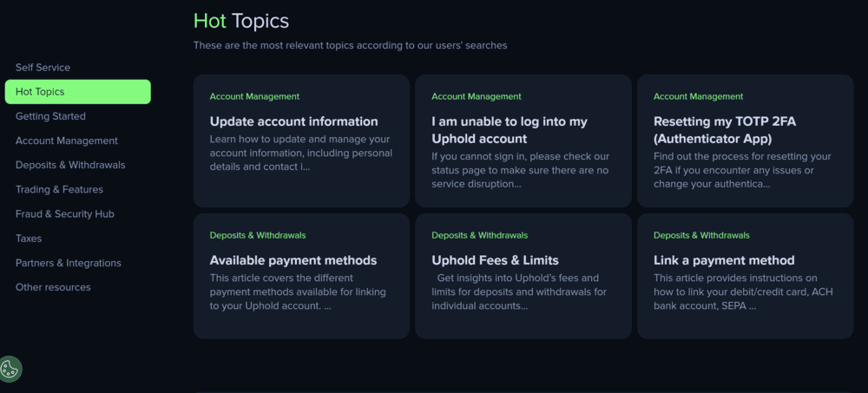Select Hot Topics in the sidebar
This screenshot has width=868, height=393.
click(77, 92)
